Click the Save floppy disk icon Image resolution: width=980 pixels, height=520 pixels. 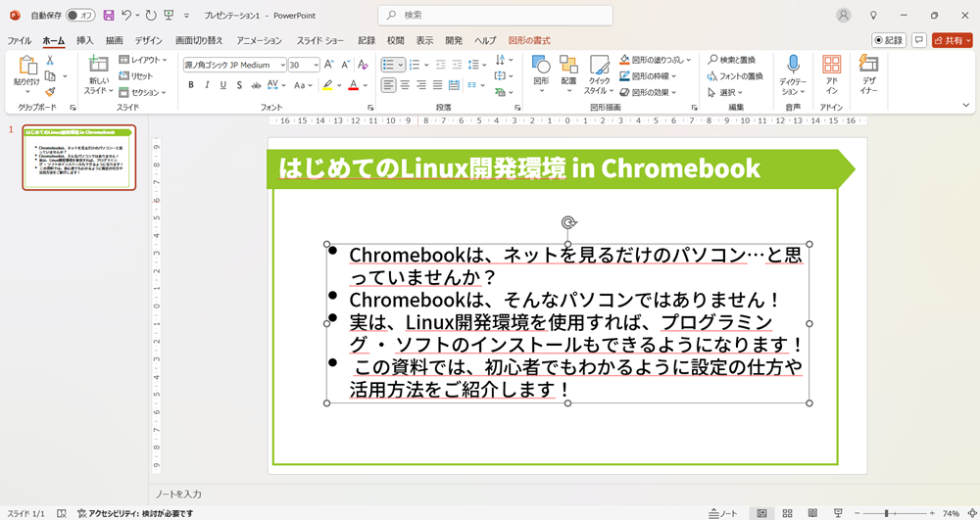click(109, 15)
